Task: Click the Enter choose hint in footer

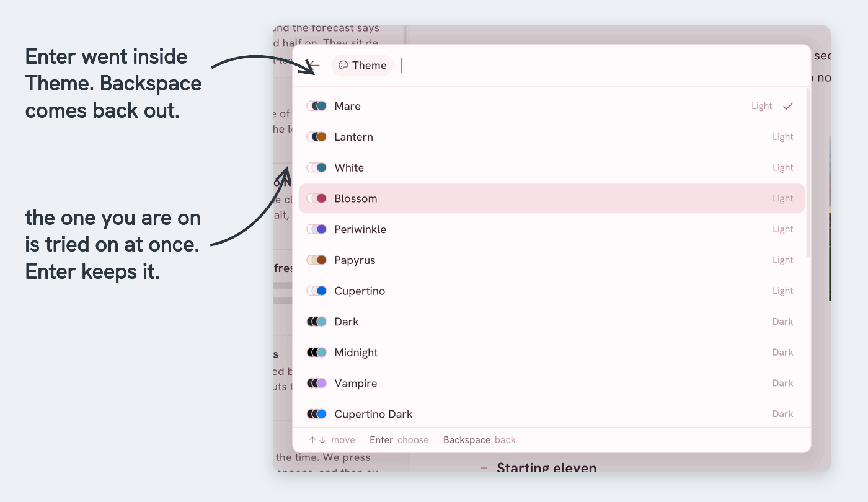Action: point(399,440)
